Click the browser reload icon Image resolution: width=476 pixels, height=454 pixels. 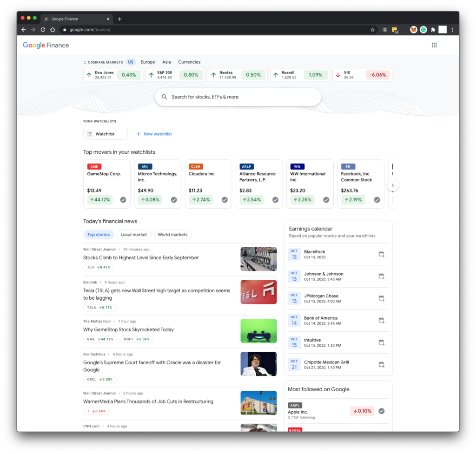(43, 30)
